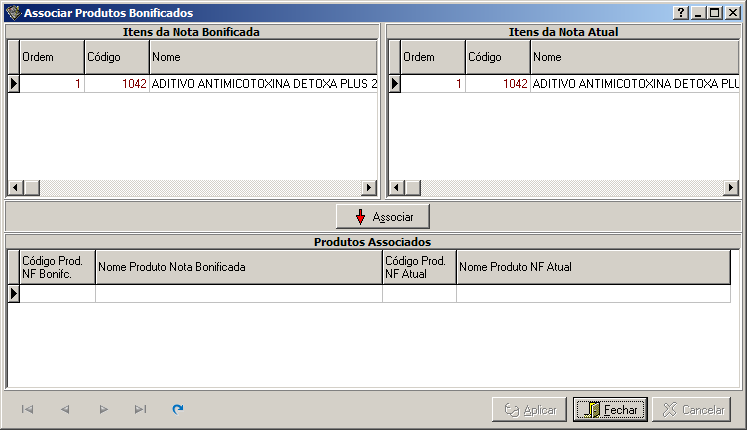
Task: Click the Aplicar button
Action: [529, 410]
